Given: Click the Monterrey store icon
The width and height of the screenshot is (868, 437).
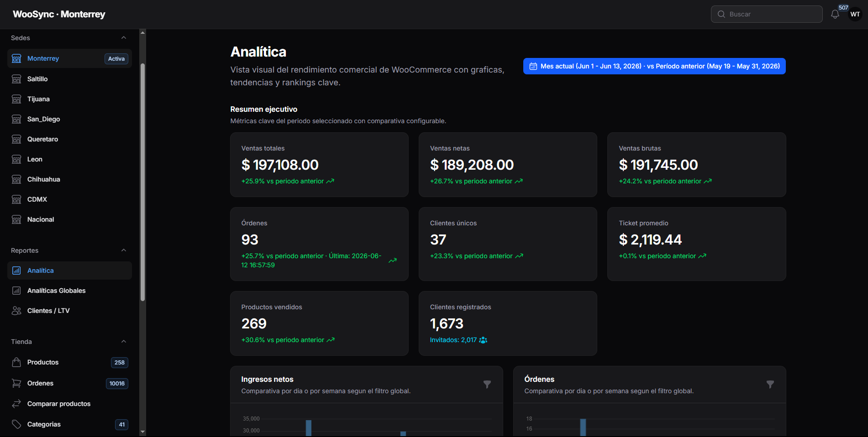Looking at the screenshot, I should [16, 58].
